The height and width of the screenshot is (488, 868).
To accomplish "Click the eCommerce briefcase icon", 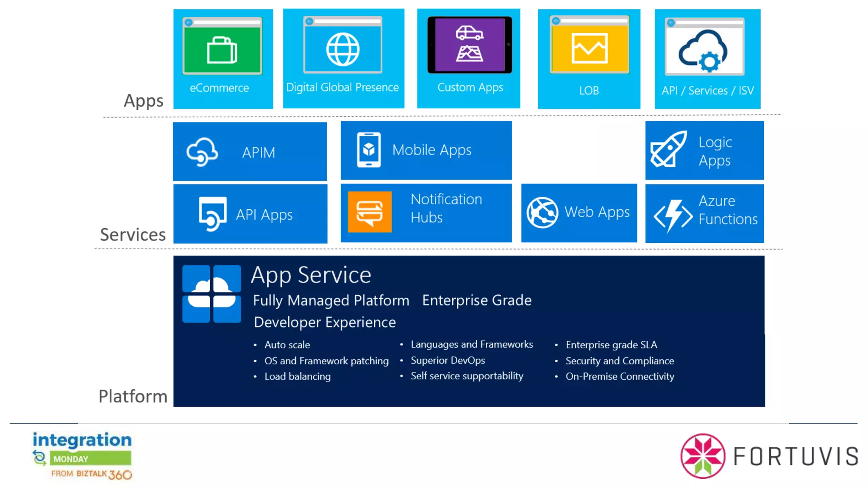I will click(x=222, y=50).
